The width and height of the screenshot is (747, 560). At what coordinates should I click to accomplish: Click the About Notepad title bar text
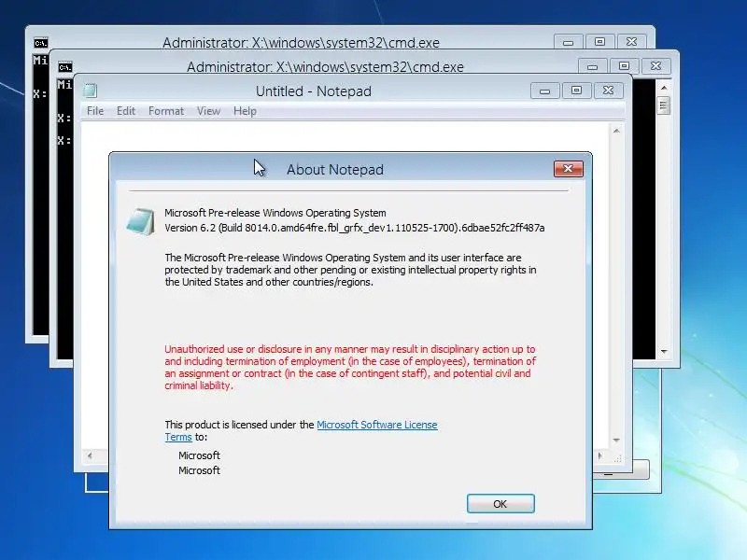pyautogui.click(x=335, y=170)
